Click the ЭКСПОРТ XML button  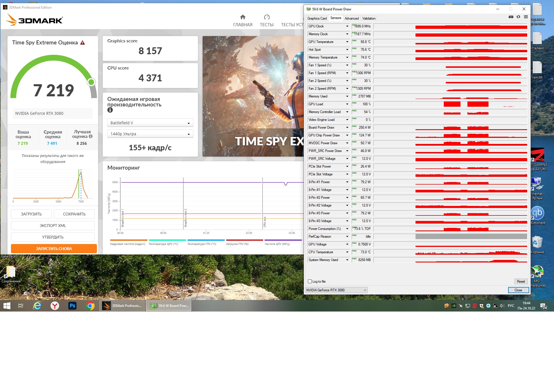(x=53, y=226)
